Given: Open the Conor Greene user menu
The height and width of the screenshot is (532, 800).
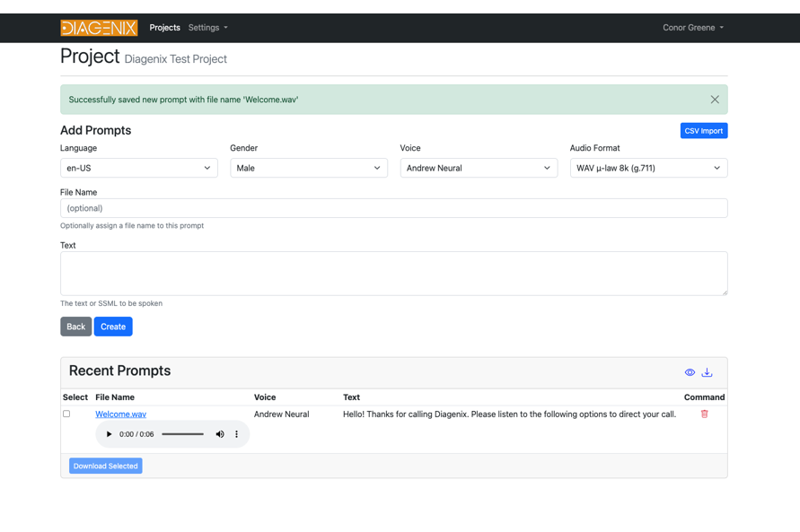Looking at the screenshot, I should [693, 28].
